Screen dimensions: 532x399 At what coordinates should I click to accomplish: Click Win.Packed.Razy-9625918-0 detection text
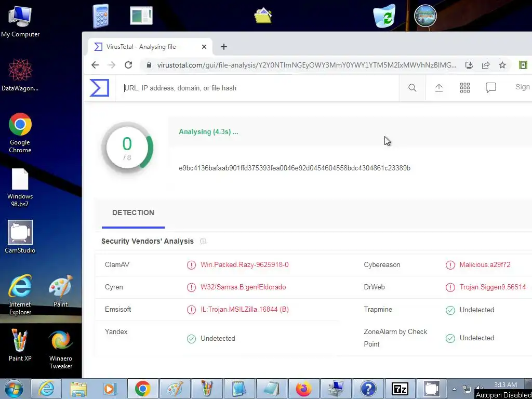point(245,264)
